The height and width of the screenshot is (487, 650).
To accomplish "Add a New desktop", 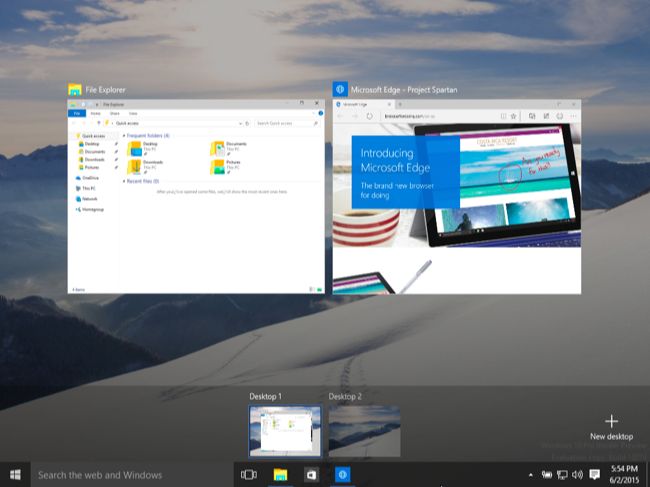I will click(611, 428).
